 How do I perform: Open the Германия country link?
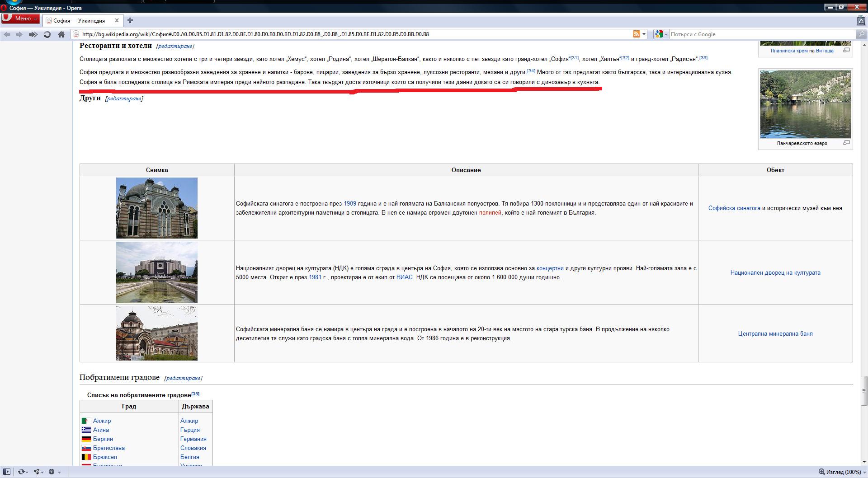click(x=193, y=439)
